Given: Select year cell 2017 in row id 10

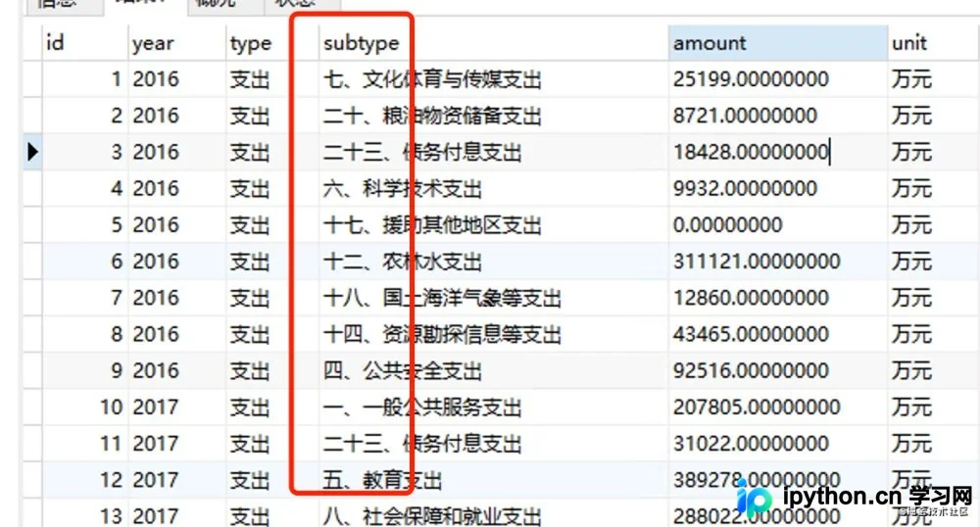Looking at the screenshot, I should (176, 407).
